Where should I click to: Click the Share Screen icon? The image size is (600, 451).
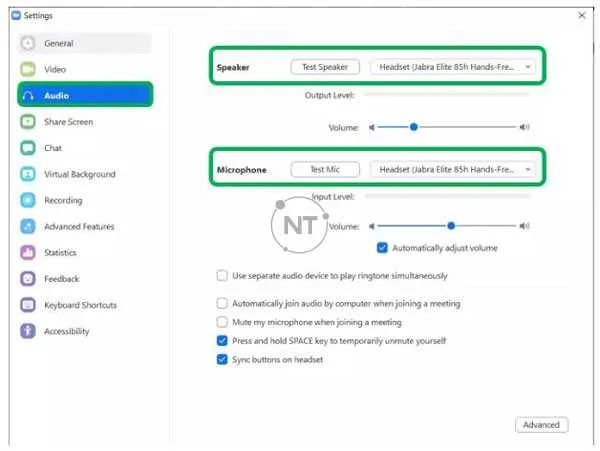(28, 122)
